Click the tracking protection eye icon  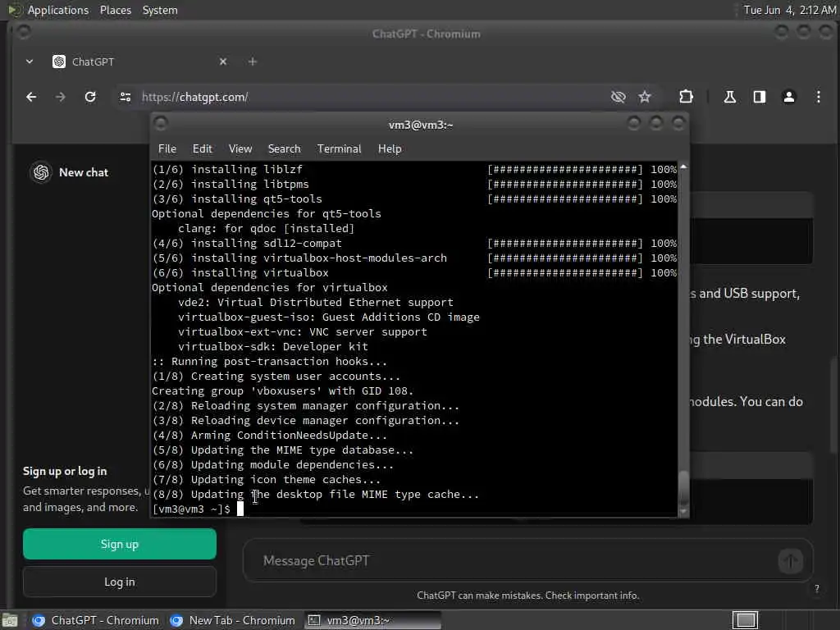pos(619,97)
